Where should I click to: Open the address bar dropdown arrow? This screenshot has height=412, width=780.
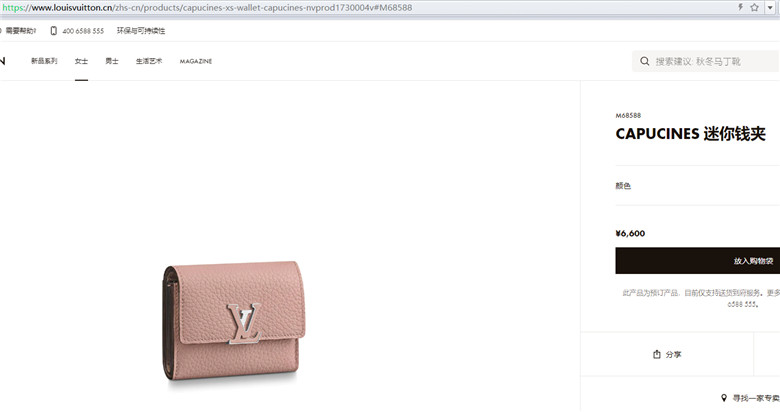[770, 7]
